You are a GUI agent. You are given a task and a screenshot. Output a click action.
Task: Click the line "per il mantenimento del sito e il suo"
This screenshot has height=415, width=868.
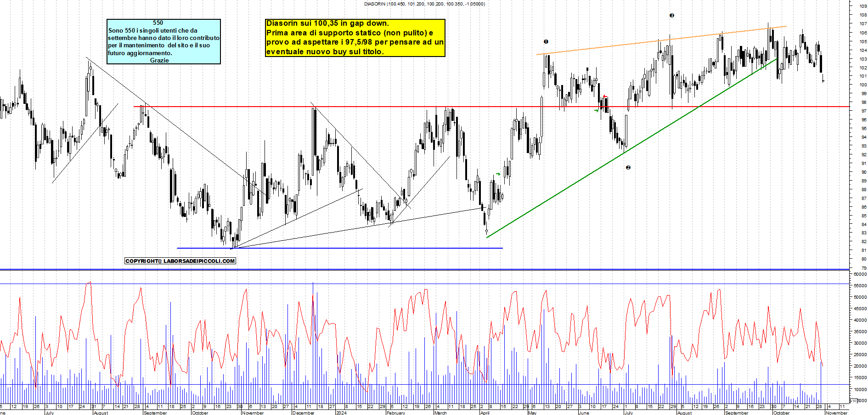click(159, 45)
